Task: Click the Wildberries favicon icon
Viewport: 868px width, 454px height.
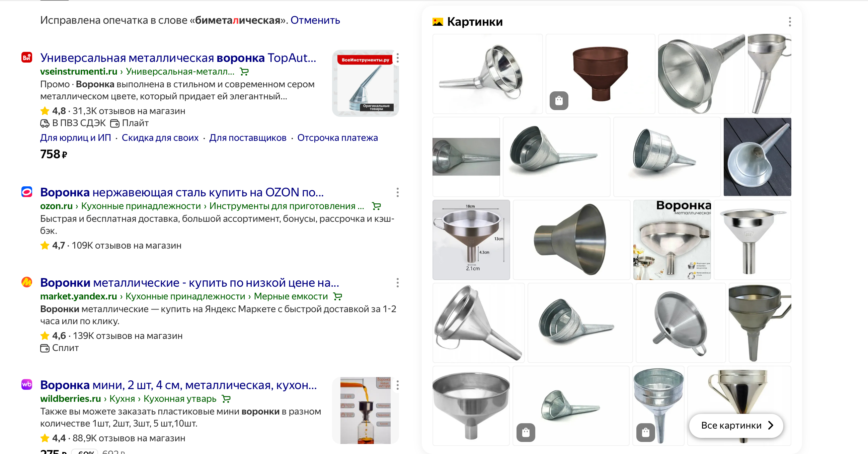Action: click(x=27, y=384)
